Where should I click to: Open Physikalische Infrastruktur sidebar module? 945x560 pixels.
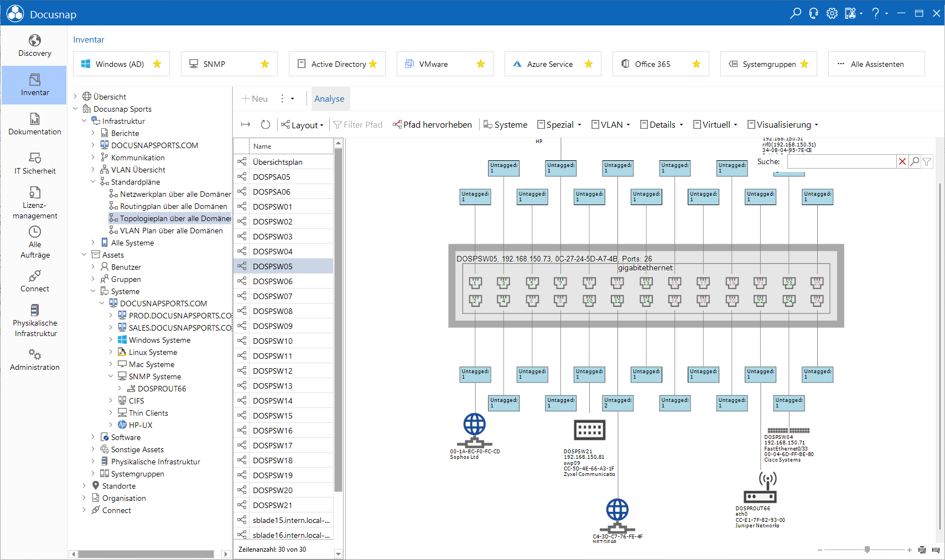(x=34, y=321)
